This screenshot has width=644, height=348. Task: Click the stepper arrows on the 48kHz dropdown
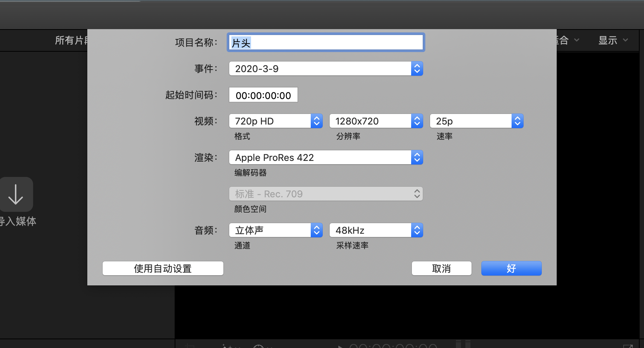click(x=417, y=230)
